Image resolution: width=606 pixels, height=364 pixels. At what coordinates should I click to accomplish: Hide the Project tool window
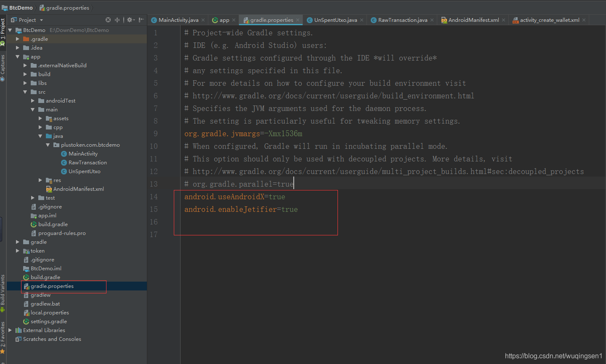pyautogui.click(x=140, y=20)
